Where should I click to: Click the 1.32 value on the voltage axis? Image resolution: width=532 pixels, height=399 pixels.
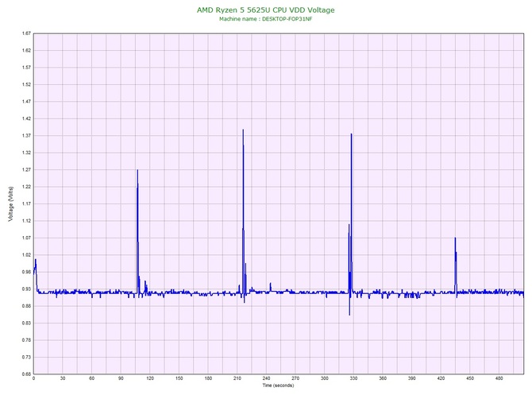[x=26, y=153]
